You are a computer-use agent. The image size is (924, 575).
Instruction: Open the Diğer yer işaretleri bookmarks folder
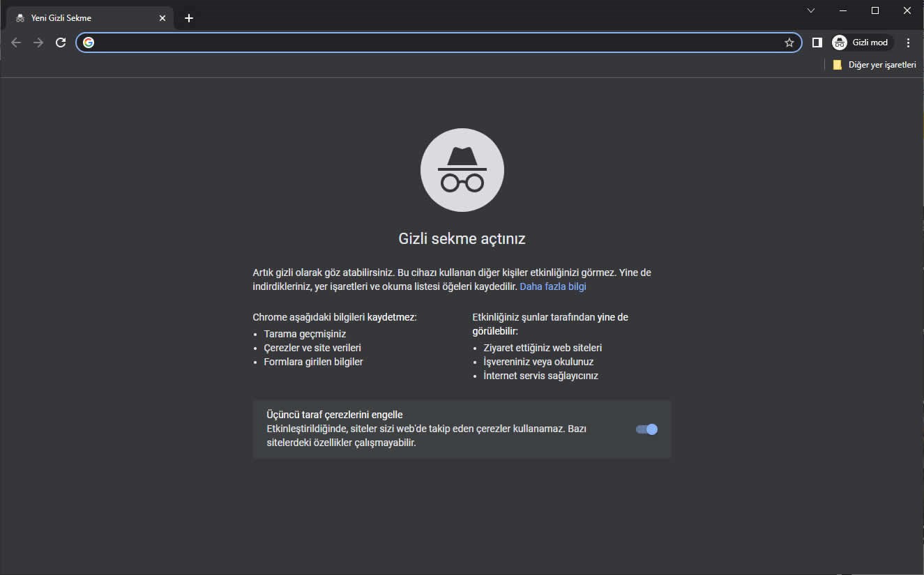[874, 65]
